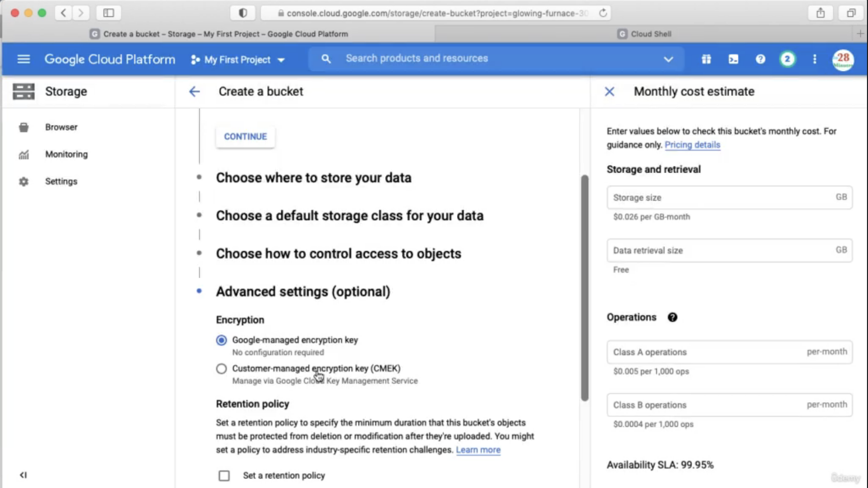Click the form's vertical scrollbar
868x488 pixels.
pyautogui.click(x=584, y=288)
